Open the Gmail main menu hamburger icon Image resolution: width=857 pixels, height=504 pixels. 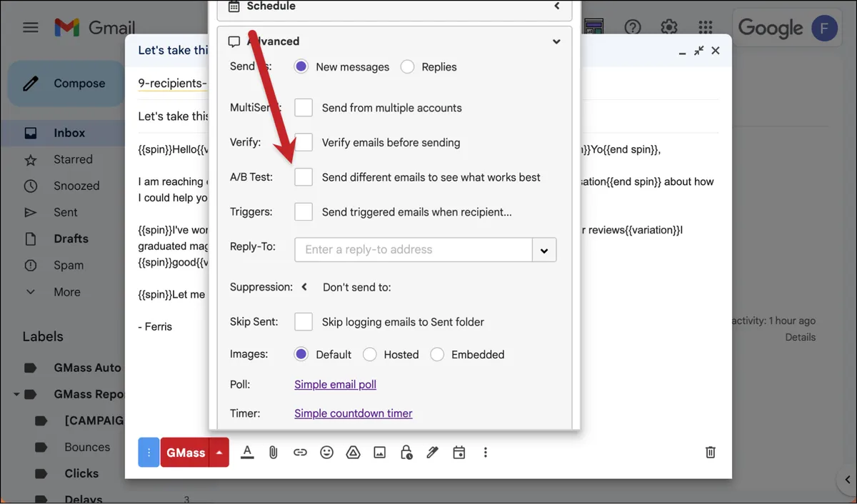(30, 28)
